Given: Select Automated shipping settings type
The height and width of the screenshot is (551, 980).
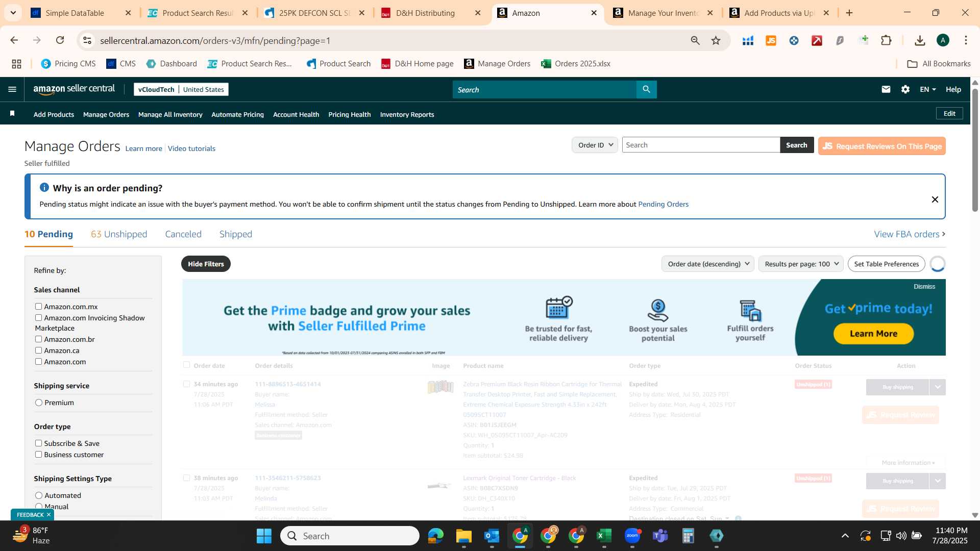Looking at the screenshot, I should tap(39, 495).
